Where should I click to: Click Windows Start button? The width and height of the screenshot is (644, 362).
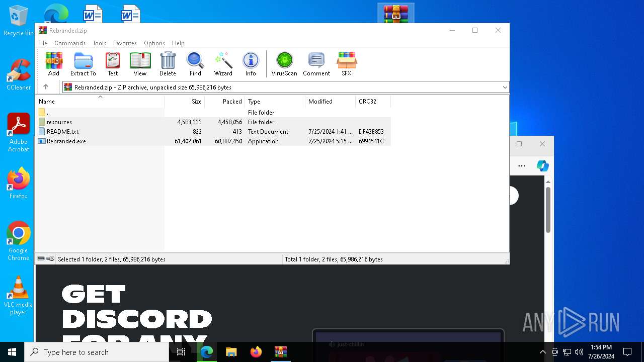pyautogui.click(x=12, y=352)
